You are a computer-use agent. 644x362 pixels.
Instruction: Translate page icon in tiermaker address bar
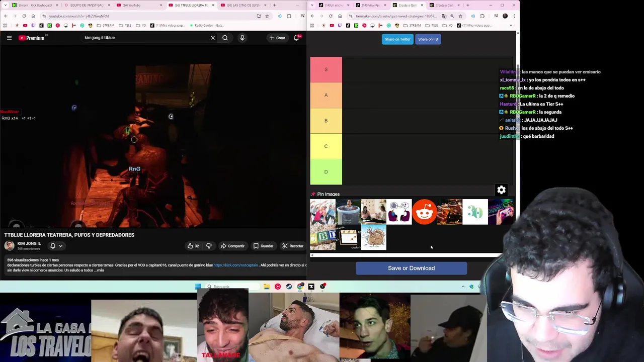pos(444,16)
